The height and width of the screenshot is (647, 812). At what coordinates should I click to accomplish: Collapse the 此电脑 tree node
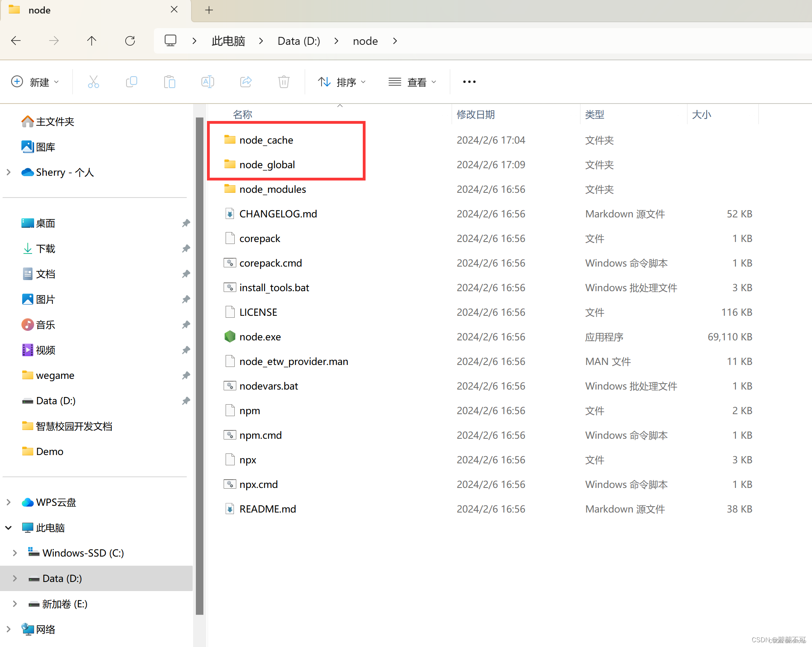[x=8, y=528]
